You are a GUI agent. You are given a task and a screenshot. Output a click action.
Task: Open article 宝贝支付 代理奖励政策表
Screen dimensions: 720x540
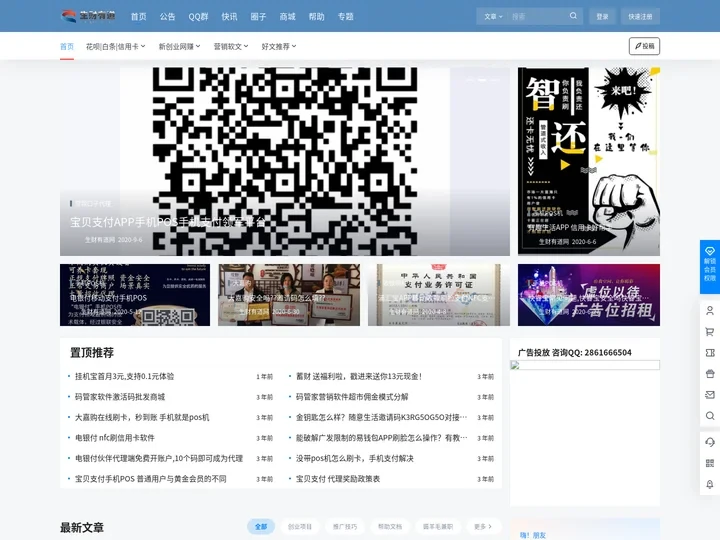338,478
